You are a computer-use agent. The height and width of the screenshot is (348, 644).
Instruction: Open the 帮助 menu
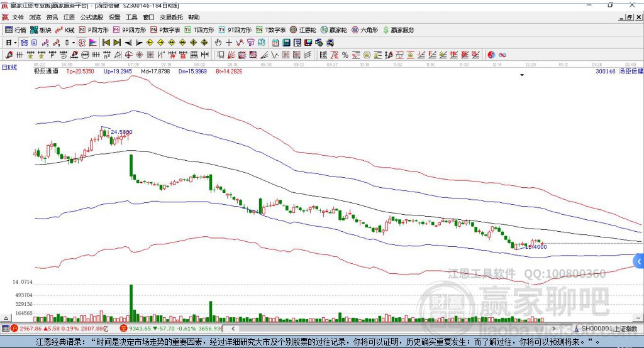tap(194, 17)
